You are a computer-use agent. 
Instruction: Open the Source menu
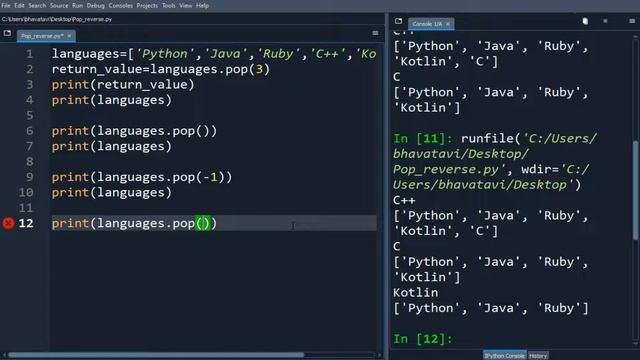(59, 6)
